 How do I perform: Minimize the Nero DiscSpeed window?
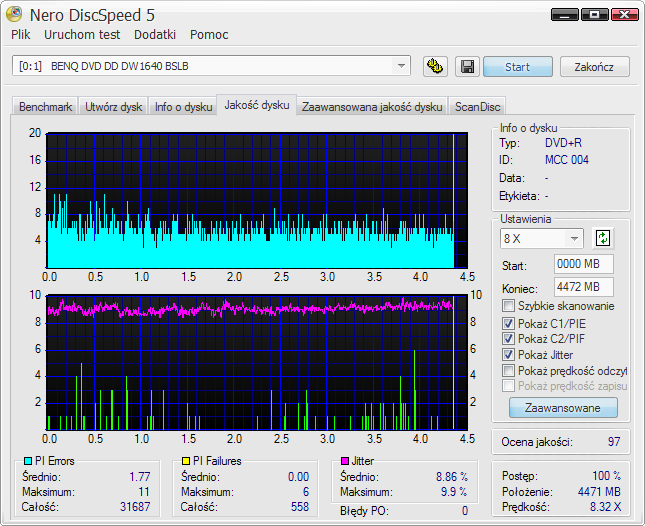pyautogui.click(x=565, y=15)
